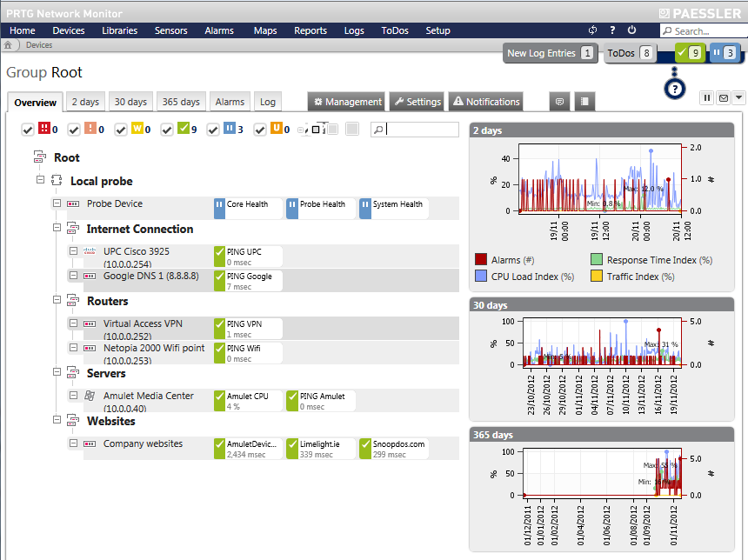Collapse the Websites group

point(57,420)
